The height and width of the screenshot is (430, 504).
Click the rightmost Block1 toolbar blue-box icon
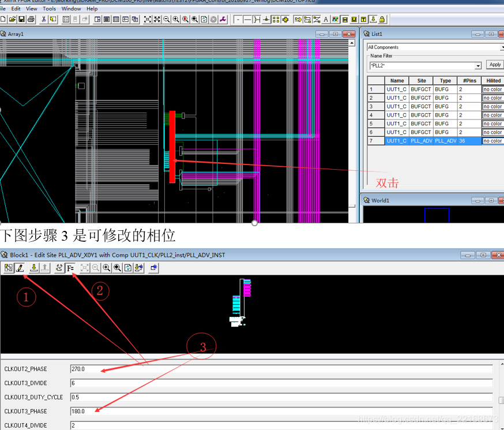(153, 268)
